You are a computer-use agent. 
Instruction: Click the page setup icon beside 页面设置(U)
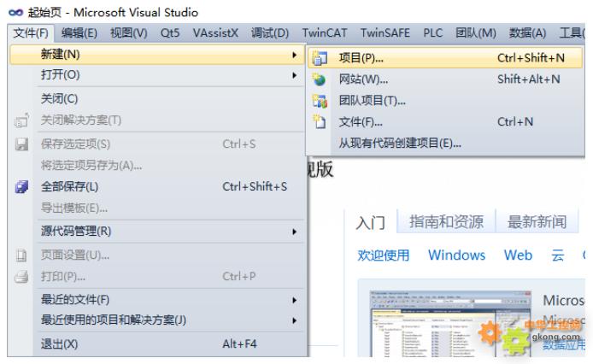click(21, 255)
